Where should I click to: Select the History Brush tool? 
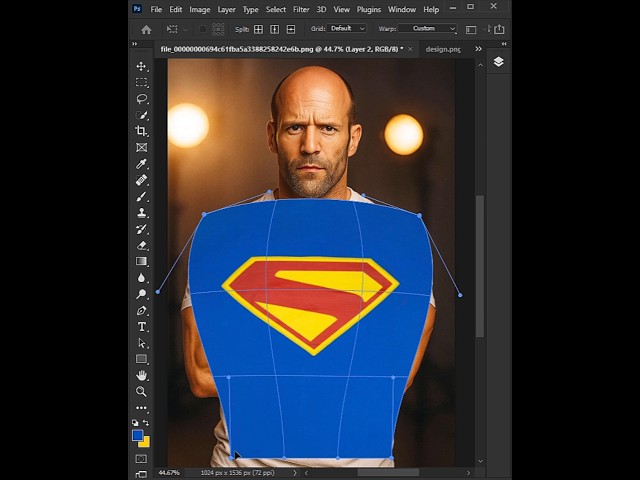(x=141, y=229)
